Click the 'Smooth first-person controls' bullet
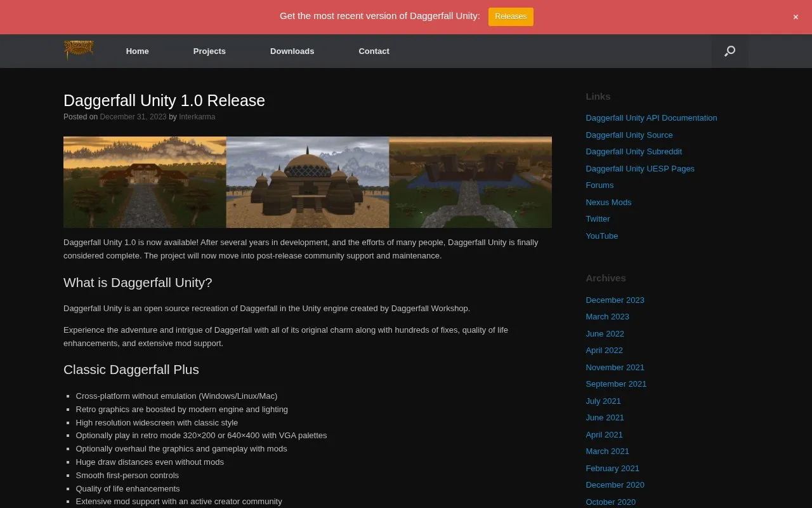 coord(127,475)
